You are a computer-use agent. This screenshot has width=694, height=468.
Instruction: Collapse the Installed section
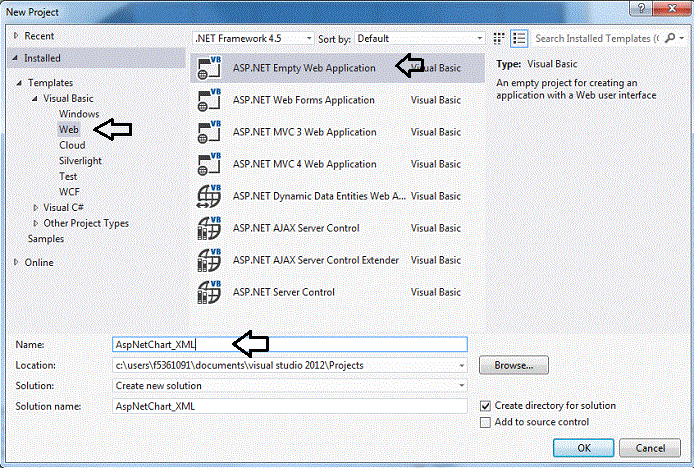(15, 58)
